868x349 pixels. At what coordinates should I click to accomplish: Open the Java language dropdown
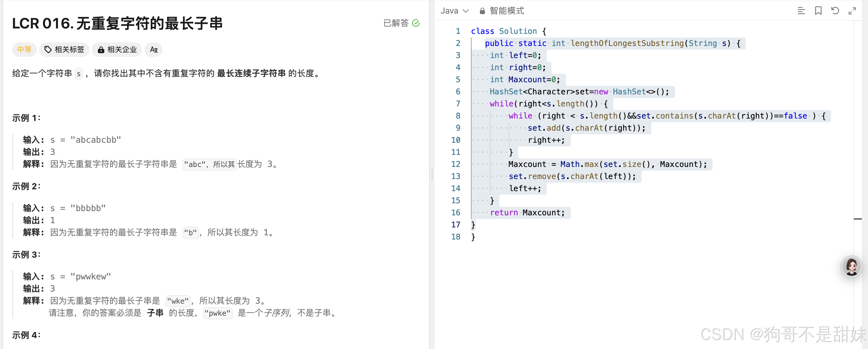click(x=455, y=11)
